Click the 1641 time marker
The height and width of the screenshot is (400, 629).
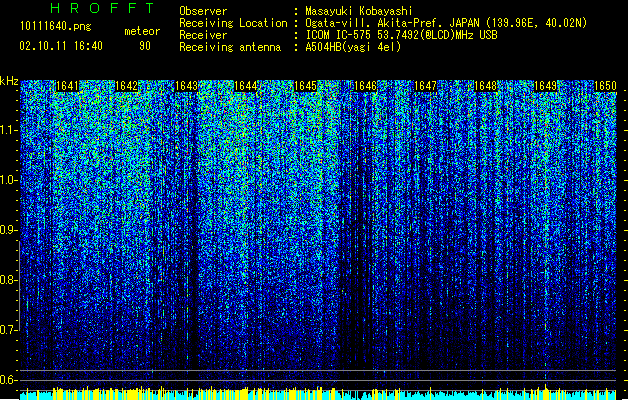point(67,86)
